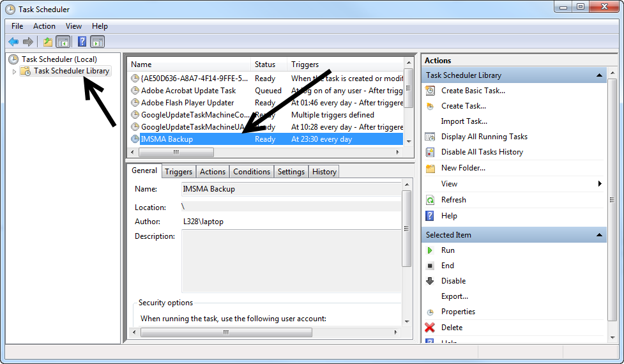This screenshot has width=624, height=364.
Task: Click the New Folder icon
Action: 430,168
